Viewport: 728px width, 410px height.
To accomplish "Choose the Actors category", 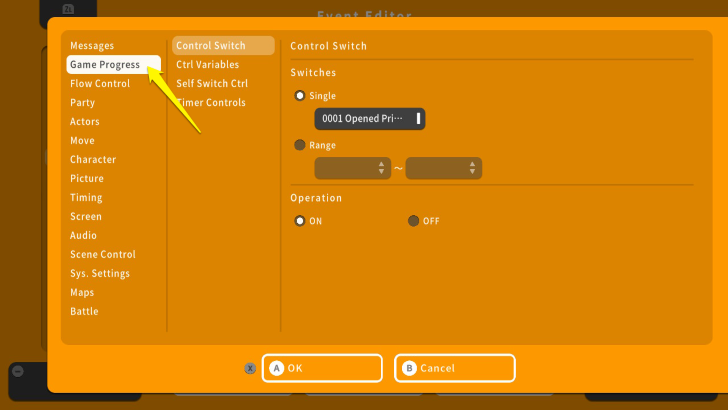I will click(84, 122).
